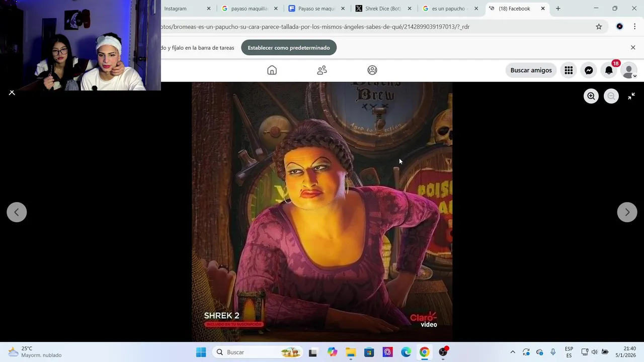644x362 pixels.
Task: Open Google Chrome from the taskbar
Action: click(425, 352)
